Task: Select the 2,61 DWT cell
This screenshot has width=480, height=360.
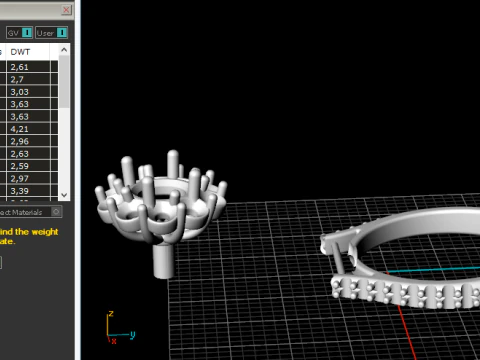Action: 28,67
